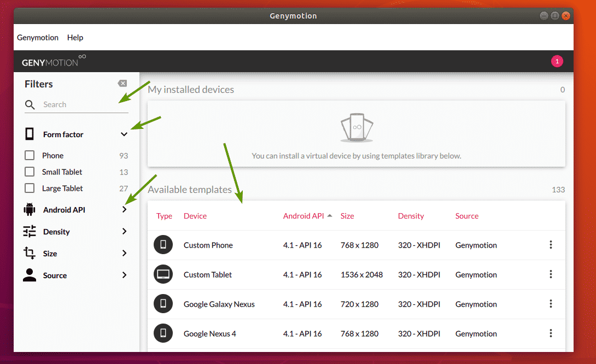Image resolution: width=596 pixels, height=364 pixels.
Task: Clear filters with the backspace icon
Action: tap(122, 84)
